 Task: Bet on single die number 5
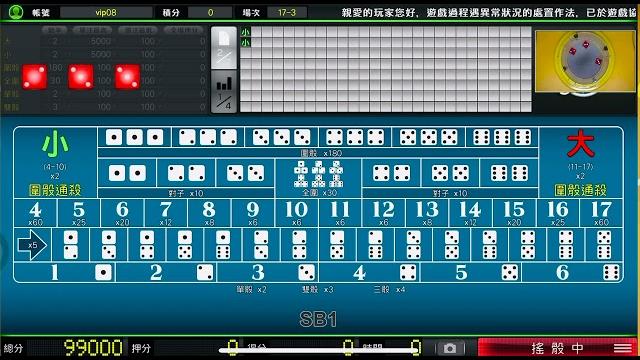coord(471,272)
